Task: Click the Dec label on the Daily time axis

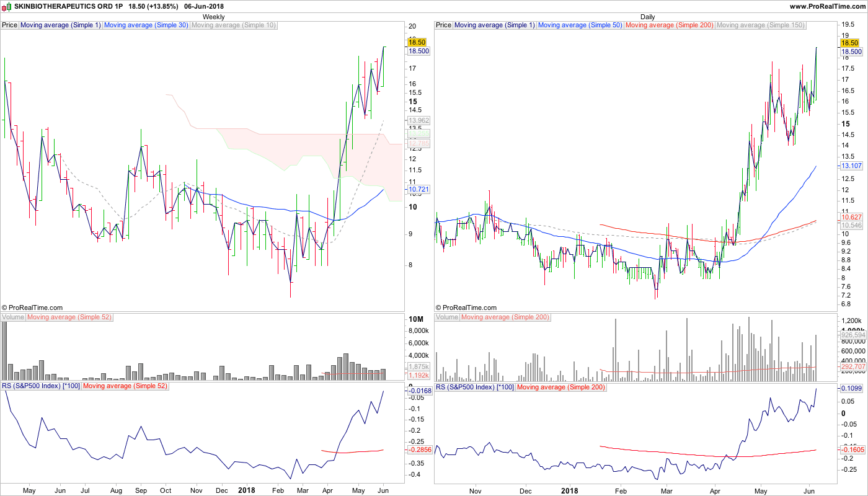Action: pyautogui.click(x=525, y=491)
